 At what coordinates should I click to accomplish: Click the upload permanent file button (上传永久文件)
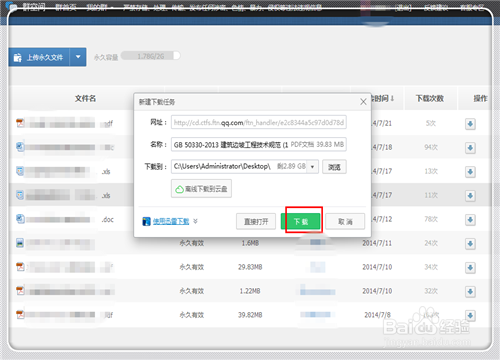pyautogui.click(x=39, y=57)
